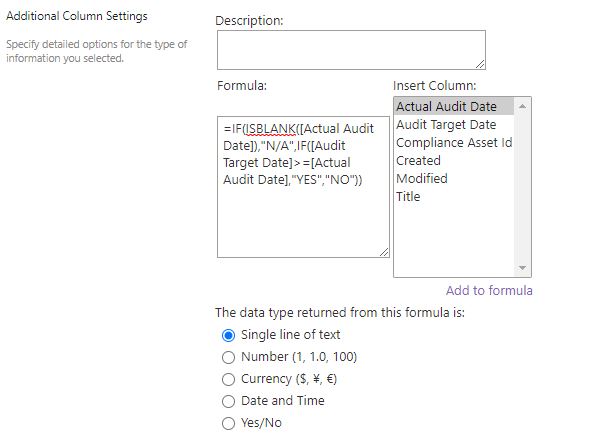This screenshot has width=605, height=447.
Task: Select Compliance Asset Id column entry
Action: tap(454, 143)
